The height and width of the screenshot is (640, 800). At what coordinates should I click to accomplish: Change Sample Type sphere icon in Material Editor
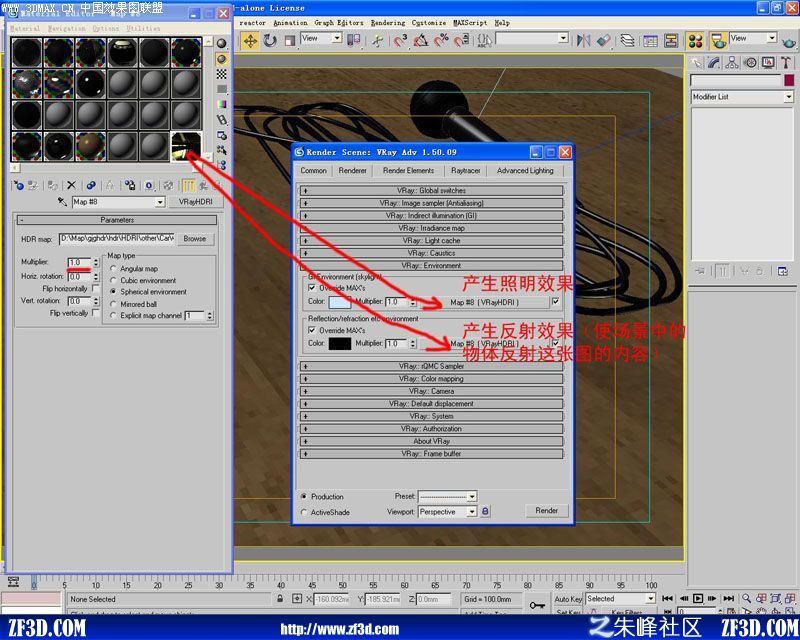pos(221,43)
